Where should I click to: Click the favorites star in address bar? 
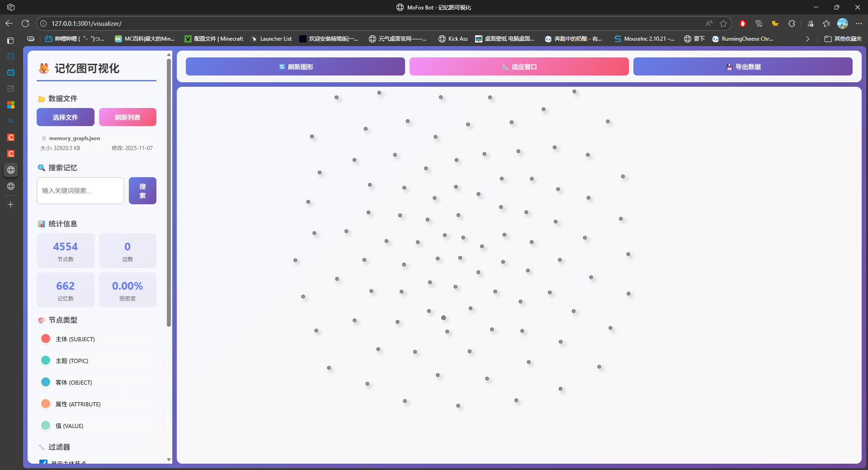(x=723, y=23)
